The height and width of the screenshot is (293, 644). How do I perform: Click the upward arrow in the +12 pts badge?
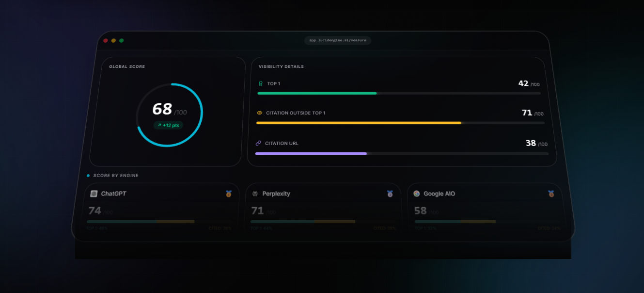(x=159, y=125)
